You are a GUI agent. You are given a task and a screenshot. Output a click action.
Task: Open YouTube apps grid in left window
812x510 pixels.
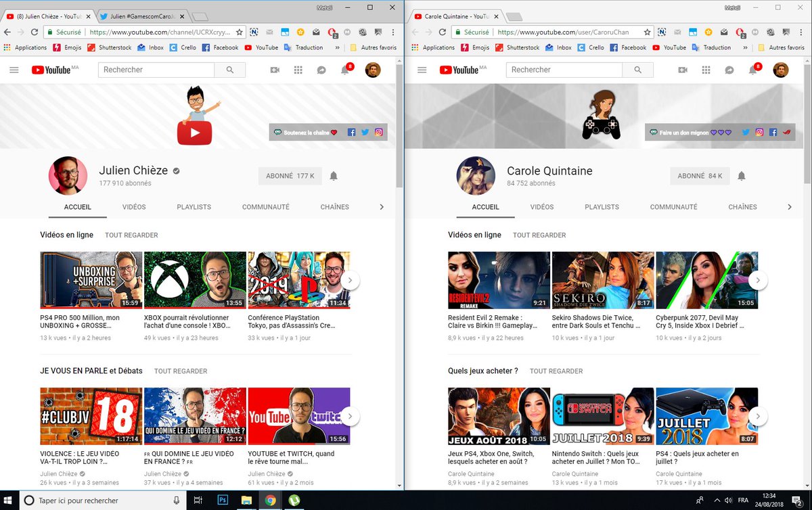[x=298, y=70]
